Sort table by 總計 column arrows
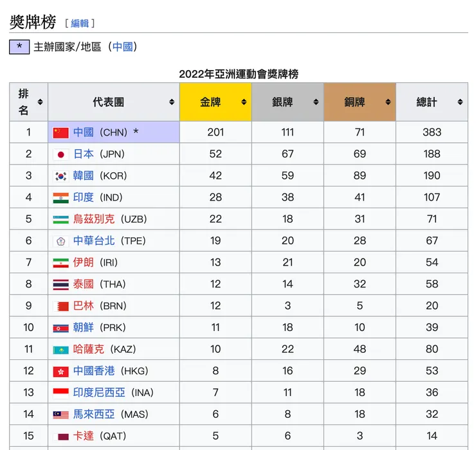Viewport: 476px width, 450px height. pos(460,102)
